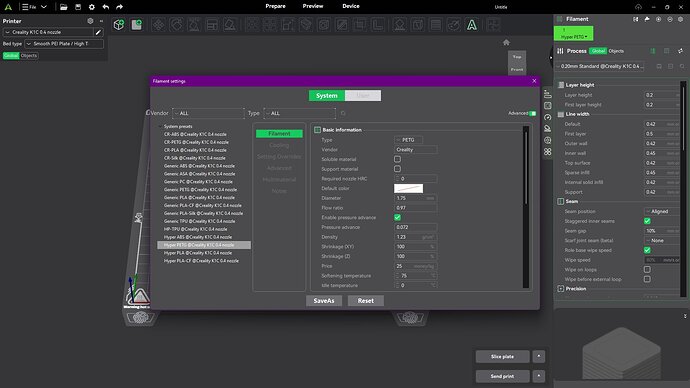The height and width of the screenshot is (388, 690).
Task: Click the printer settings gear in the Printer panel
Action: [90, 21]
